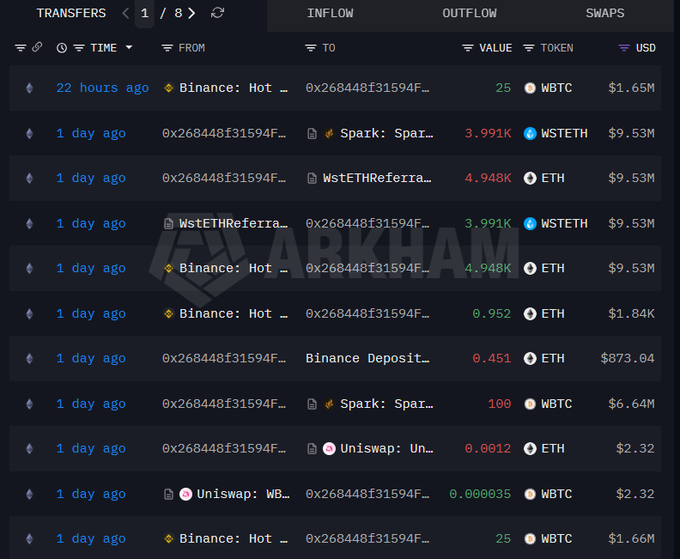Click recipient address in the 0.952 ETH row
The height and width of the screenshot is (559, 680).
pos(367,314)
